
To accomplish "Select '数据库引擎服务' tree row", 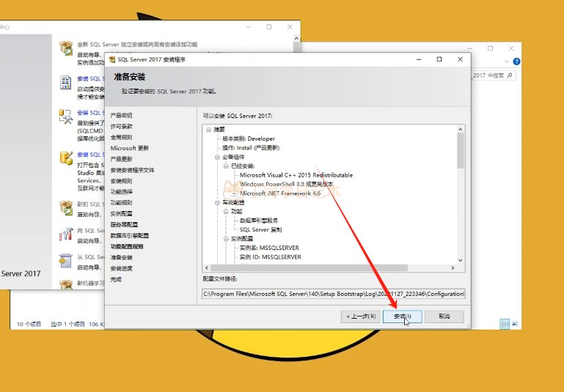I will tap(259, 221).
